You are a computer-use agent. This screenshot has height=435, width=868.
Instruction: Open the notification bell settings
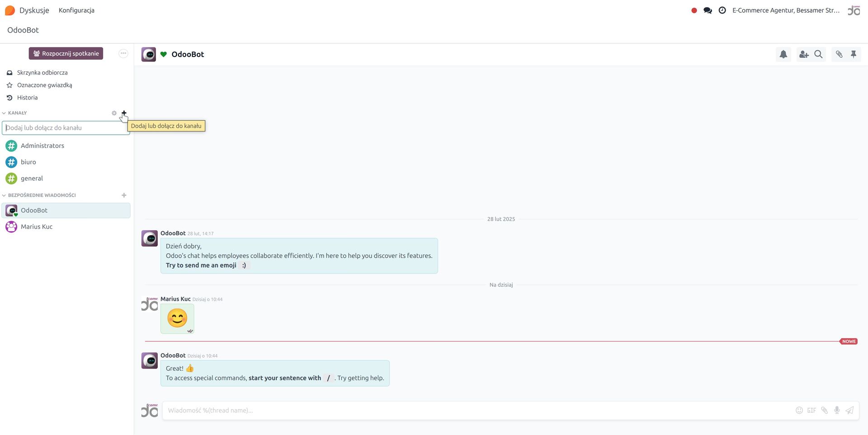click(x=783, y=54)
